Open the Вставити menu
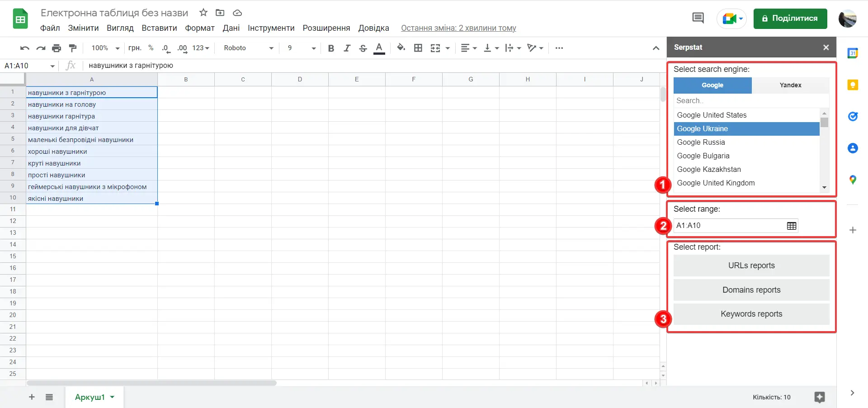868x408 pixels. [159, 28]
